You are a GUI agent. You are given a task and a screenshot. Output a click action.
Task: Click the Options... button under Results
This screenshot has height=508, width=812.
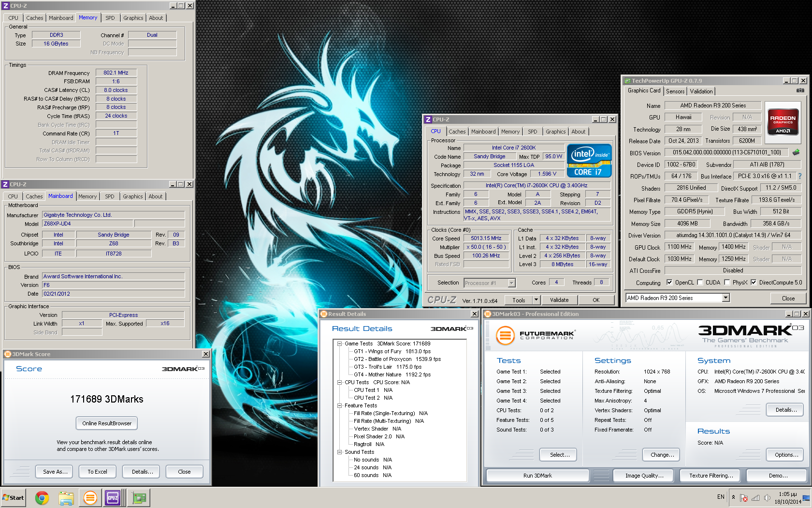click(786, 455)
